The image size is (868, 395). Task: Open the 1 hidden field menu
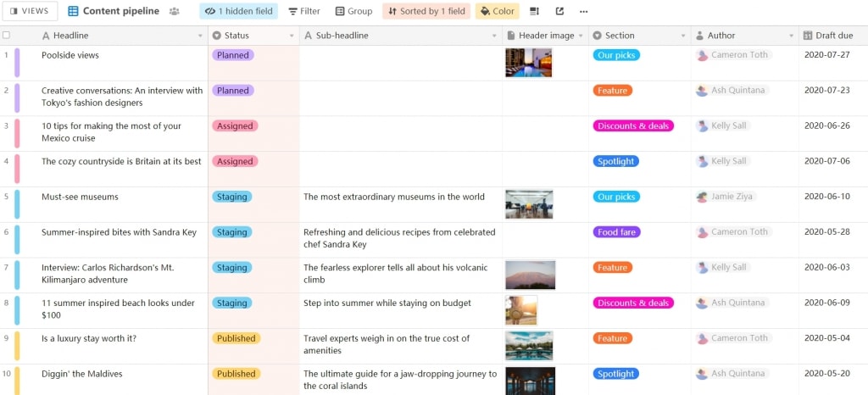point(238,12)
